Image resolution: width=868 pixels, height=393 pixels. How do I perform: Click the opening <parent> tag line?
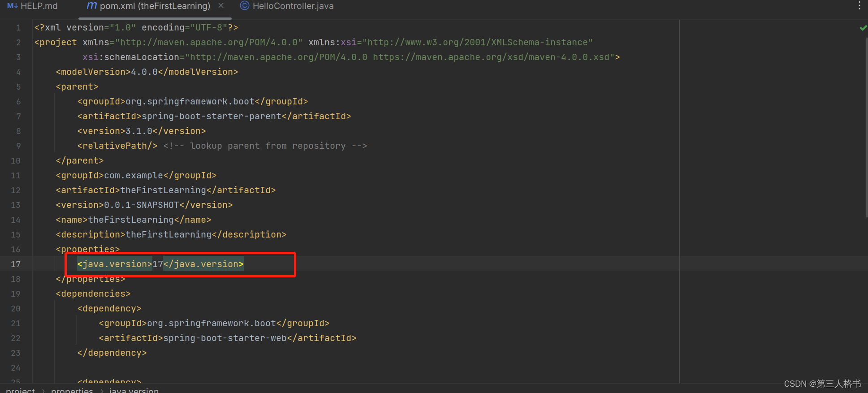(77, 86)
